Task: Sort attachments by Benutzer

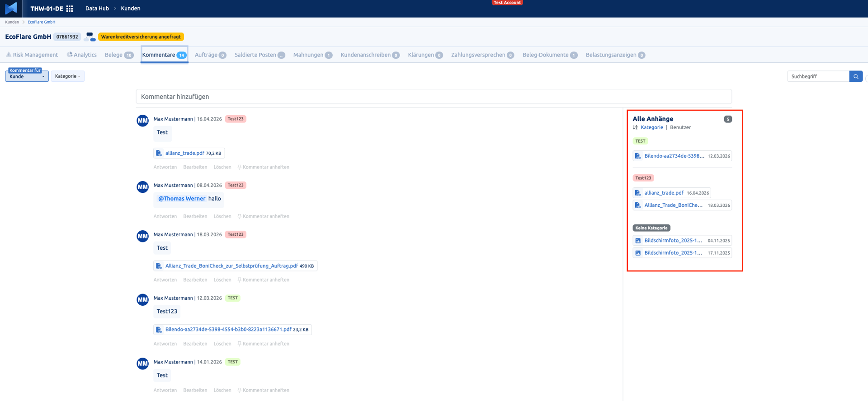Action: (680, 127)
